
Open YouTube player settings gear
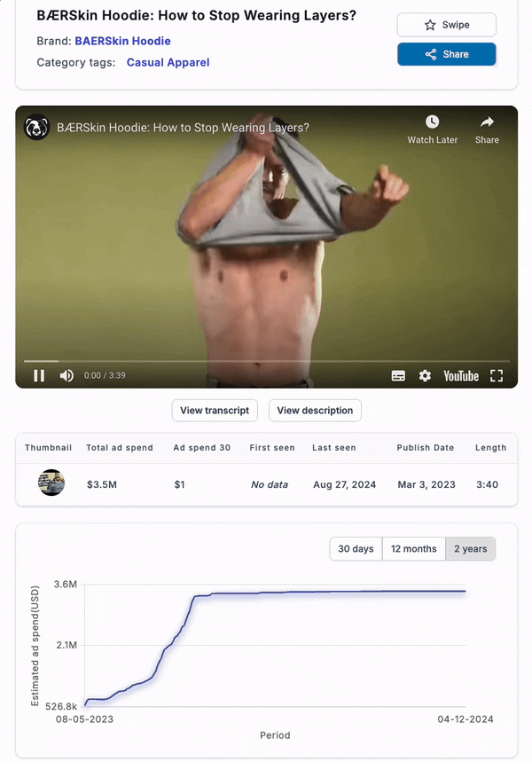click(x=425, y=375)
